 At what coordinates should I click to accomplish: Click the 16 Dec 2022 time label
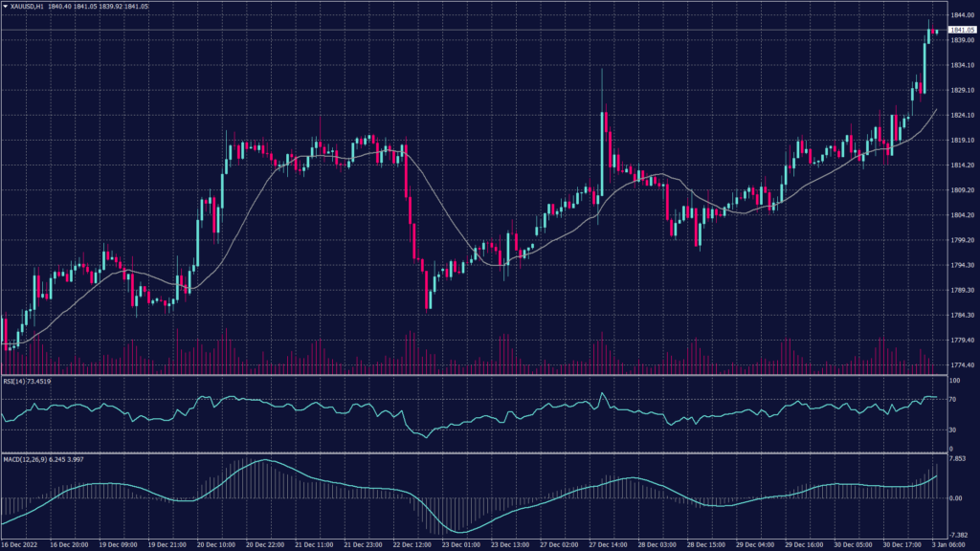pyautogui.click(x=21, y=543)
